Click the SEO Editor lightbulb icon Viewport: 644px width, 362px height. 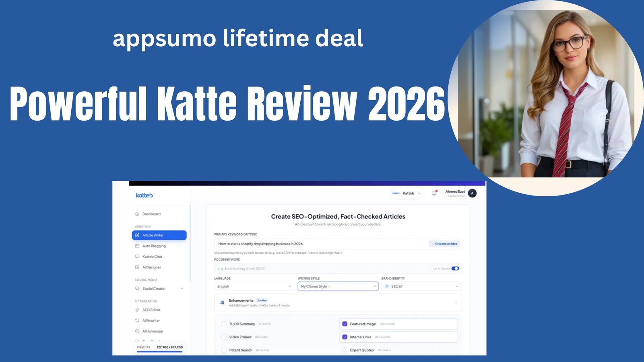tap(137, 310)
